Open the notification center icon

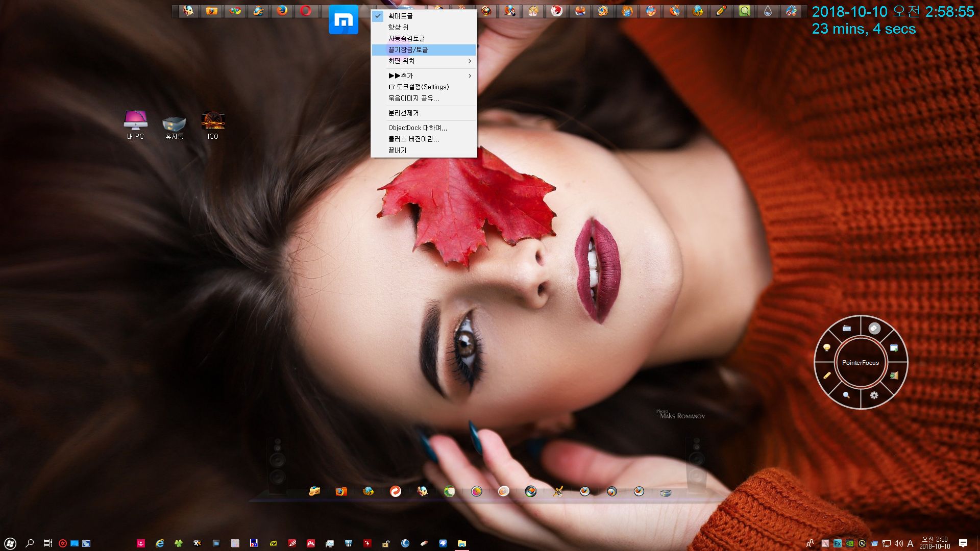963,543
